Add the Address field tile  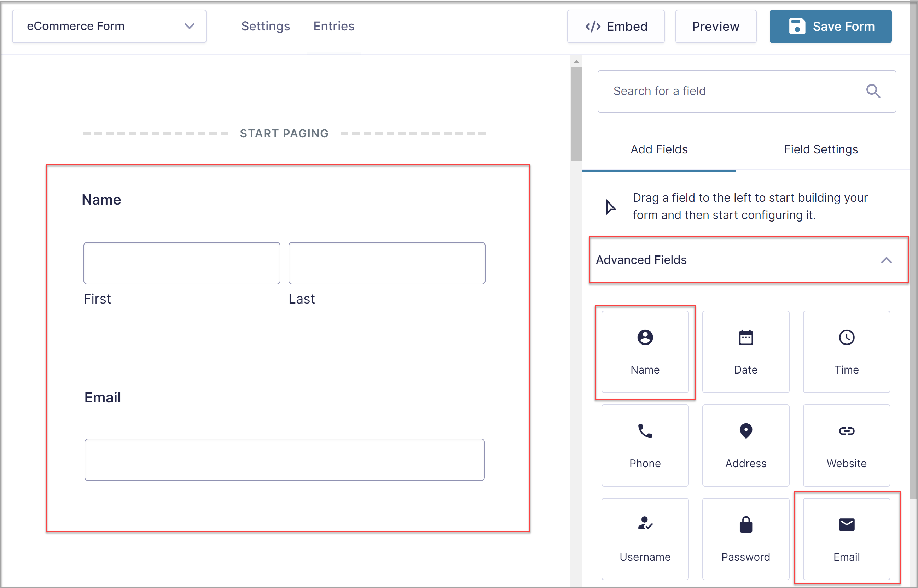[x=745, y=445]
